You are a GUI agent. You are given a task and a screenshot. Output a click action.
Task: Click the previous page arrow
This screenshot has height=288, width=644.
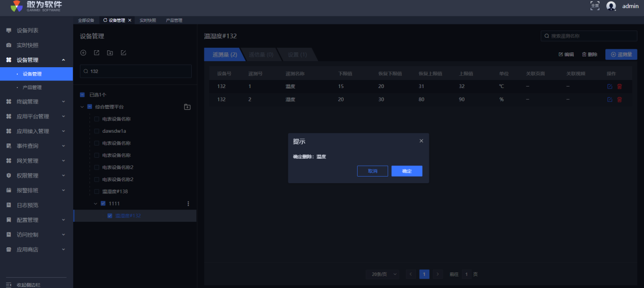[x=411, y=274]
